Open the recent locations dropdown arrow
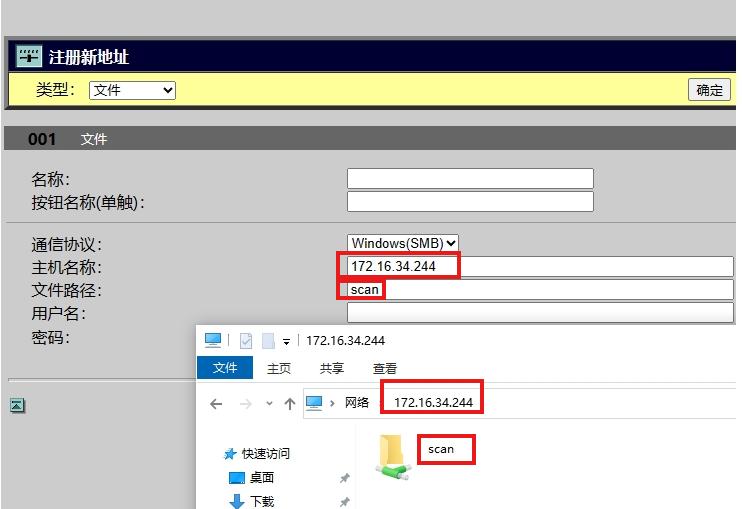Screen dimensions: 742x509 click(x=269, y=404)
